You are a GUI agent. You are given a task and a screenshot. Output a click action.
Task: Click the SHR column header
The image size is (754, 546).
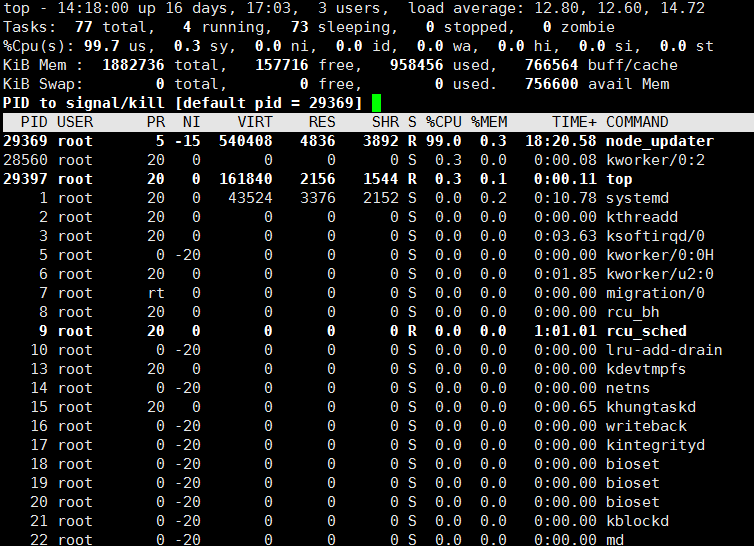(385, 122)
